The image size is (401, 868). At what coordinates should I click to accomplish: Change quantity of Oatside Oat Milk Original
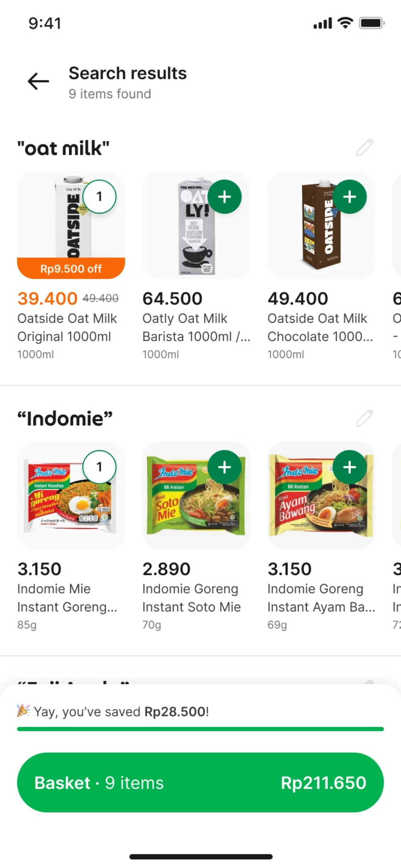click(99, 197)
